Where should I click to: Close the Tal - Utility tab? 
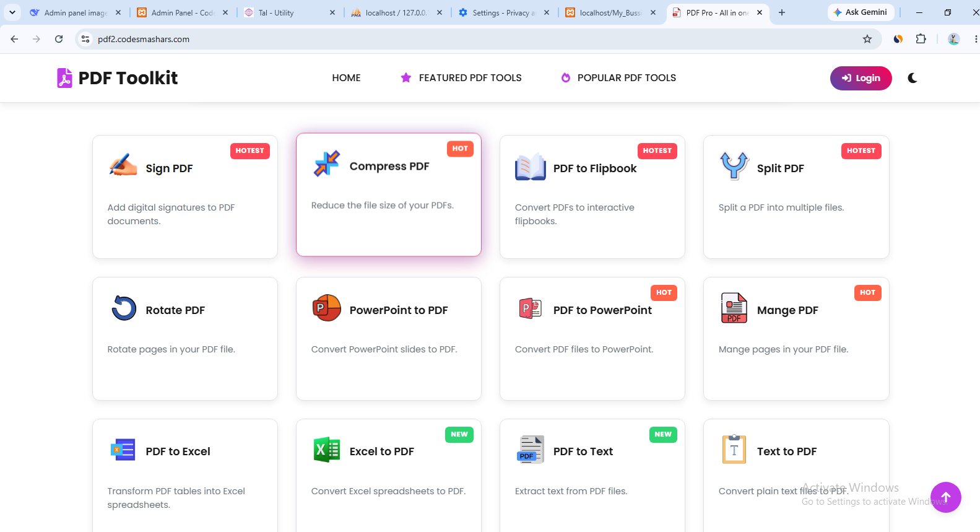pyautogui.click(x=332, y=12)
